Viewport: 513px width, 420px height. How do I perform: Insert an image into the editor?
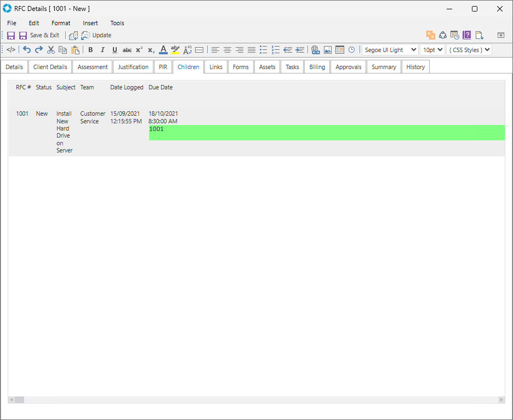(328, 50)
